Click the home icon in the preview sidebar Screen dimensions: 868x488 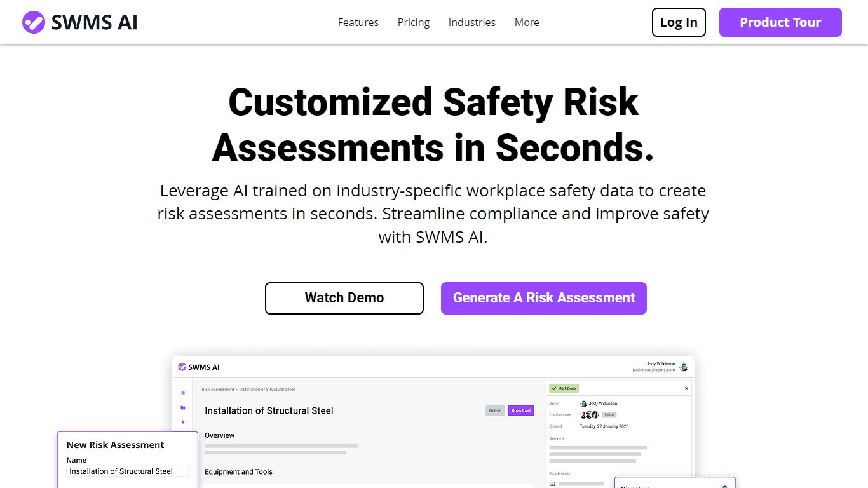[x=183, y=393]
